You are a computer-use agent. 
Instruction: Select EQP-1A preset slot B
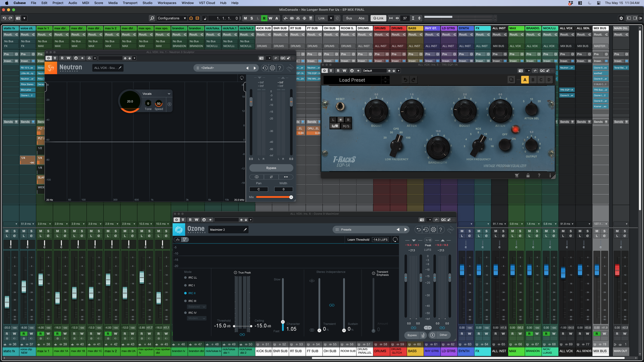[533, 80]
